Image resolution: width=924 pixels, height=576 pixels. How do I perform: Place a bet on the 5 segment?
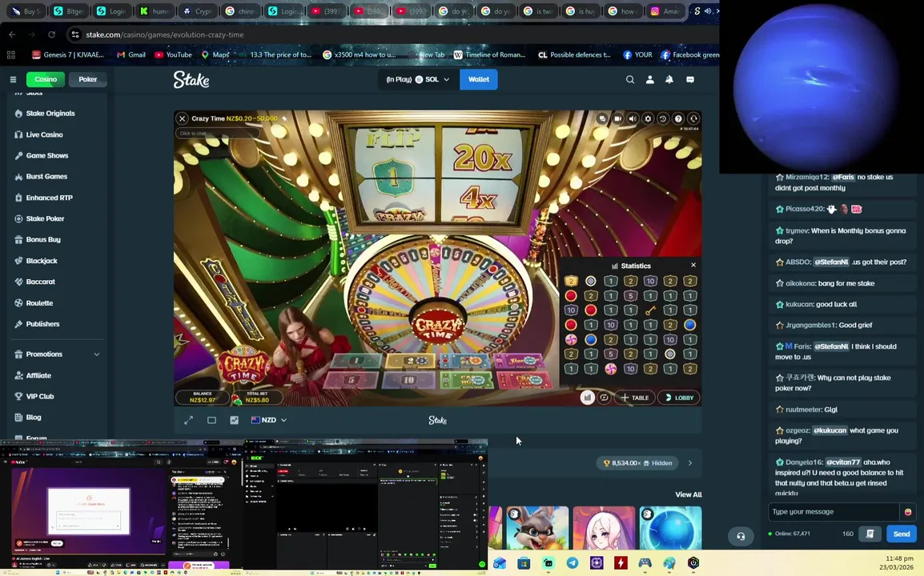[352, 380]
